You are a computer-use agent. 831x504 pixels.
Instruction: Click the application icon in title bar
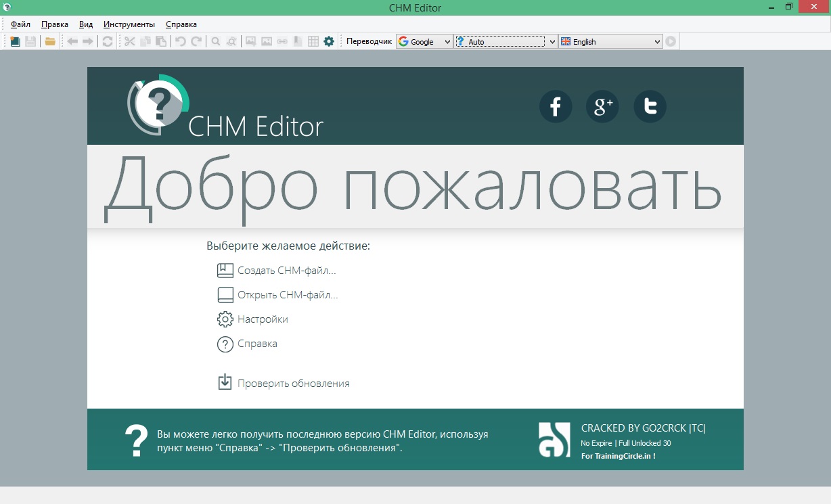[x=7, y=7]
